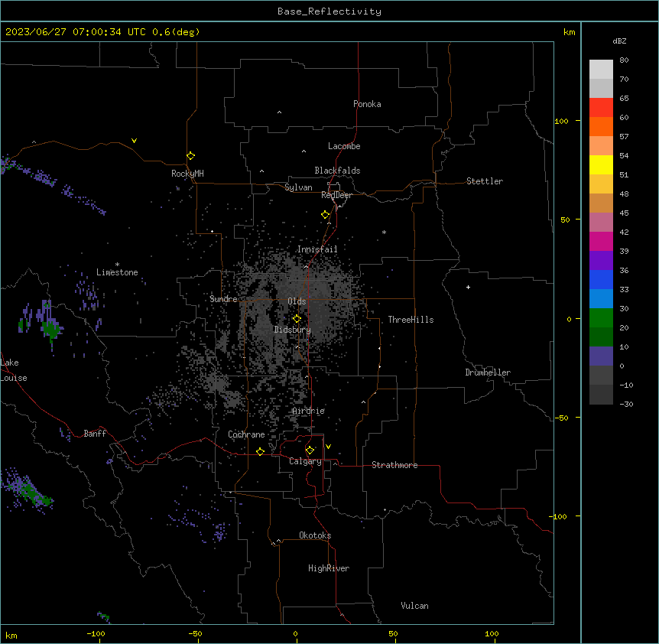Viewport: 659px width, 644px height.
Task: Click the Ponoka city label
Action: tap(367, 104)
